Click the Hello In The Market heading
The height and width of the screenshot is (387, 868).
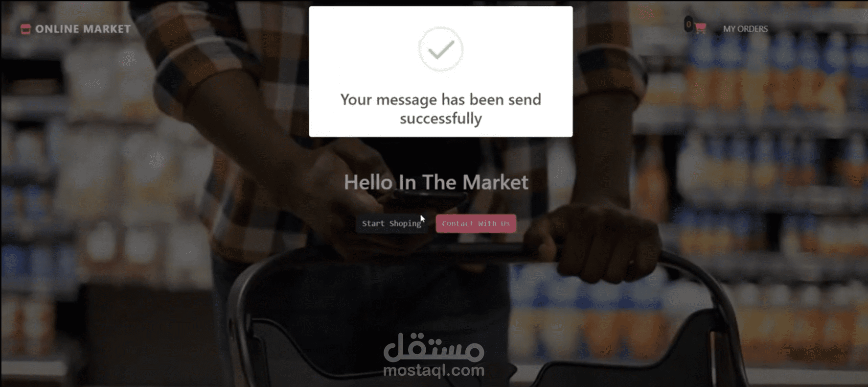pyautogui.click(x=436, y=182)
